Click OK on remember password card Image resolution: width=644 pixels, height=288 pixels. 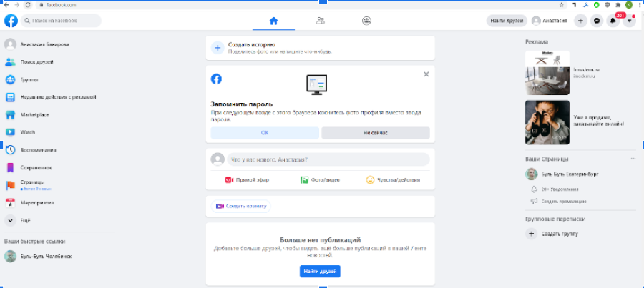tap(265, 133)
